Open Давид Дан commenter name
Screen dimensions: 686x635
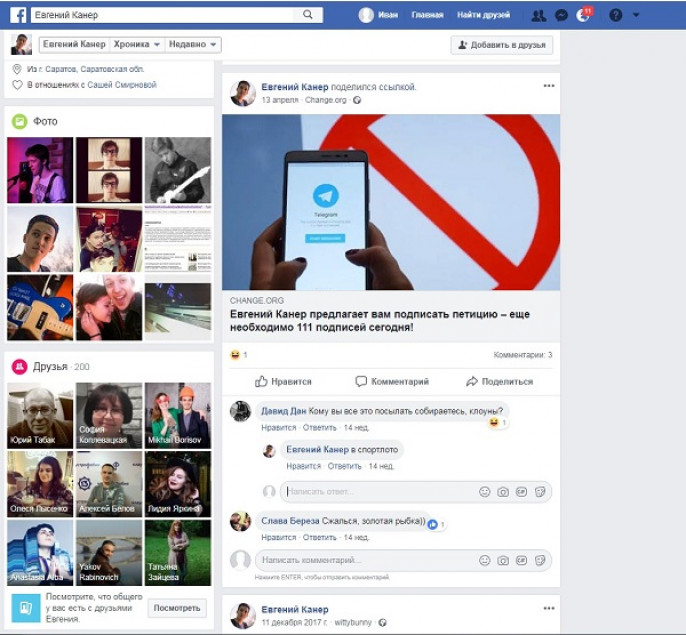click(284, 411)
